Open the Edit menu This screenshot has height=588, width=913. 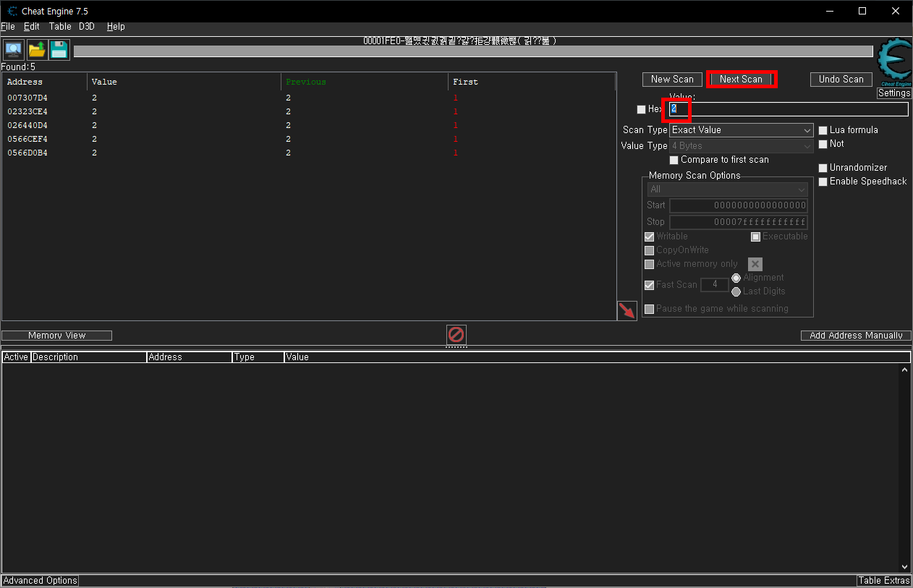pyautogui.click(x=32, y=27)
